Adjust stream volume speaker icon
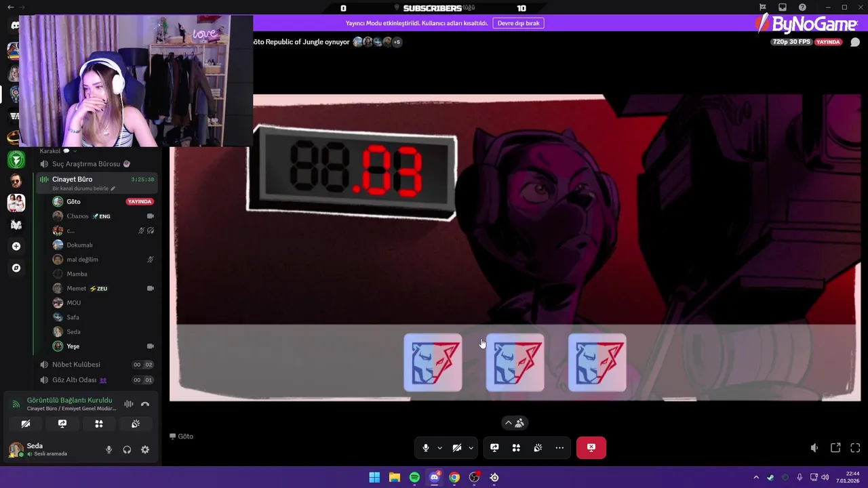Screen dimensions: 868x488 [814, 448]
